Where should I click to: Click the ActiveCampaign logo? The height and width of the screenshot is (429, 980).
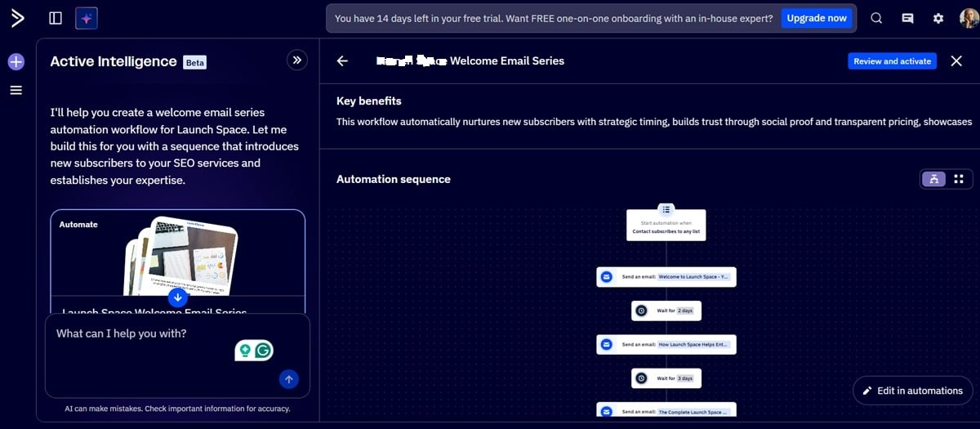pos(16,18)
